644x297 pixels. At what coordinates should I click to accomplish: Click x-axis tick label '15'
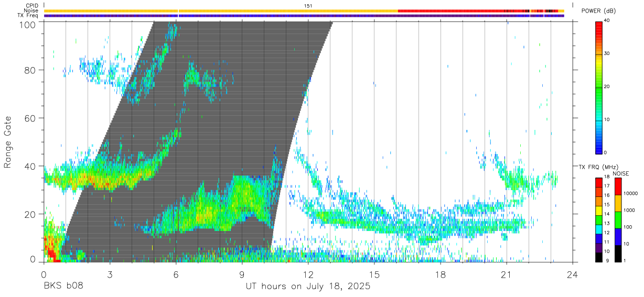pyautogui.click(x=374, y=274)
